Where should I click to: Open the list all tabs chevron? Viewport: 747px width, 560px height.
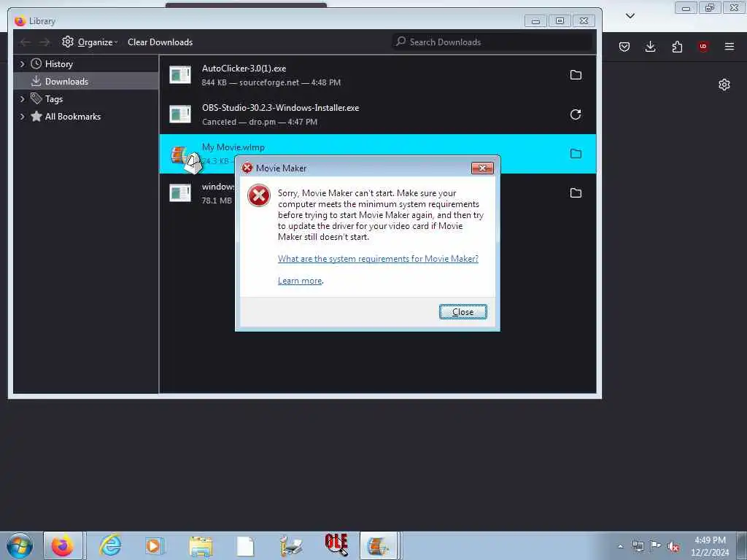pyautogui.click(x=630, y=16)
